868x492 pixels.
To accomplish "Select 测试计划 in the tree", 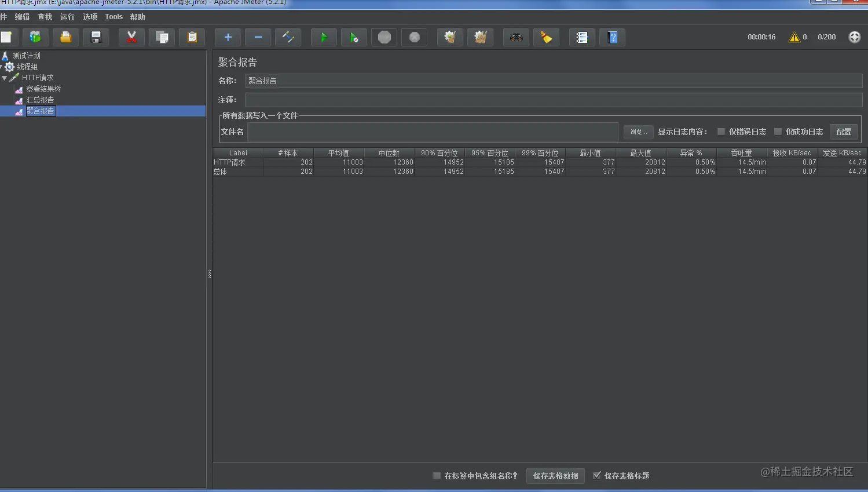I will click(26, 56).
